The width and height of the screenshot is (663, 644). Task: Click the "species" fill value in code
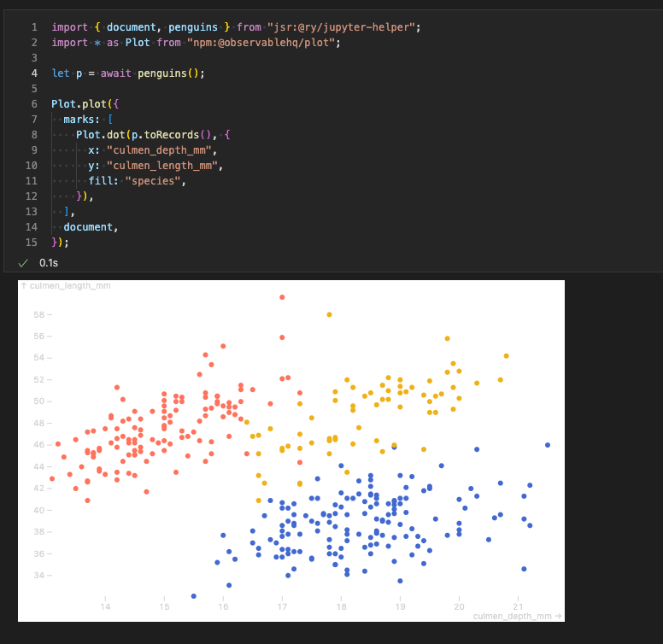pos(155,181)
